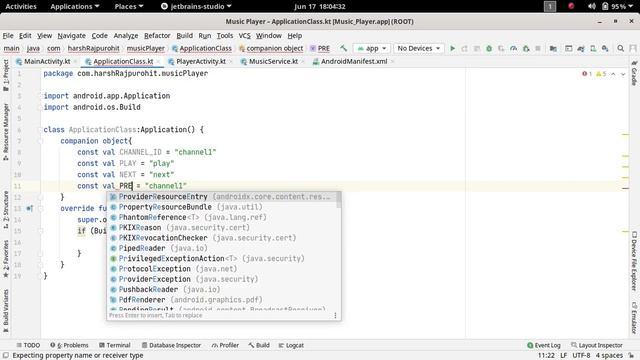Open the Places menu in top bar
This screenshot has height=360, width=640.
129,7
